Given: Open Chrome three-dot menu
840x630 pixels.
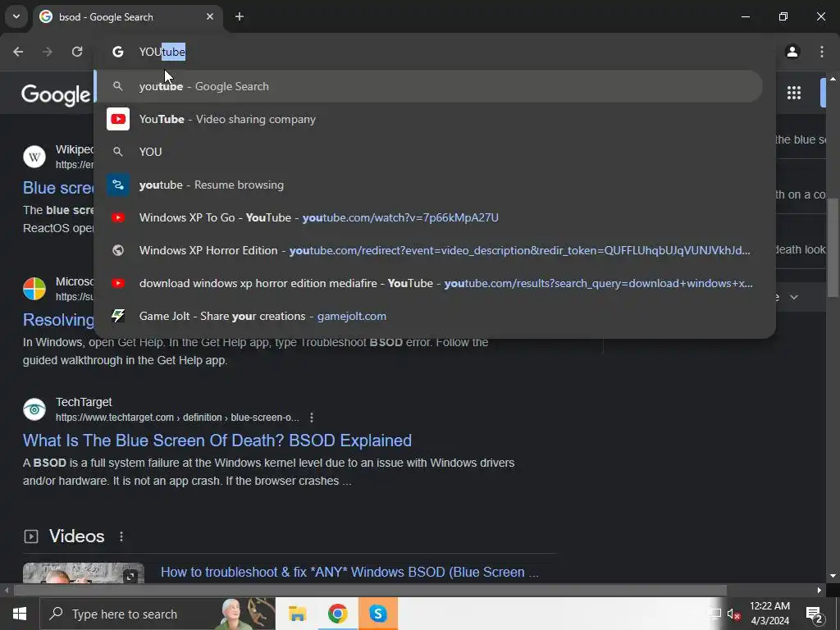Looking at the screenshot, I should (822, 52).
